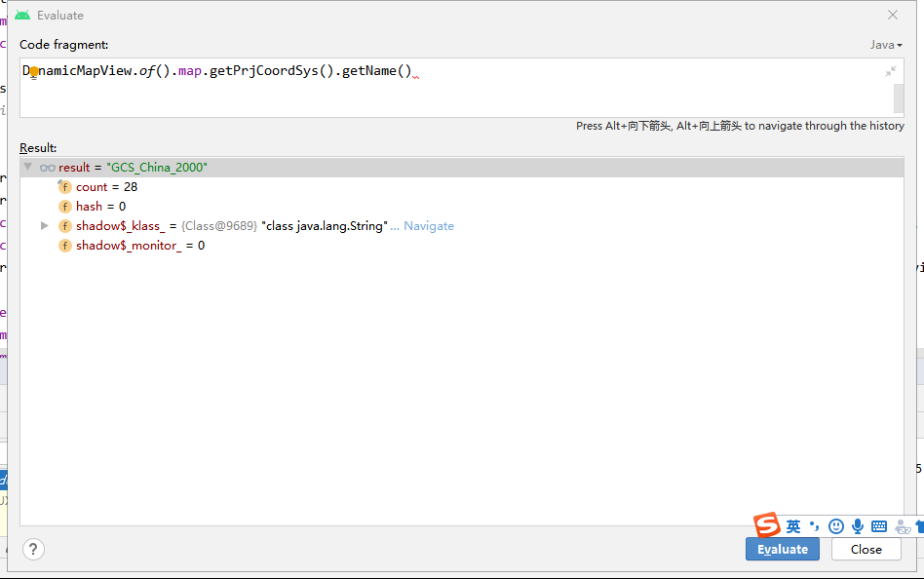Toggle Sogou punctuation mode icon
The image size is (924, 579).
coord(815,526)
